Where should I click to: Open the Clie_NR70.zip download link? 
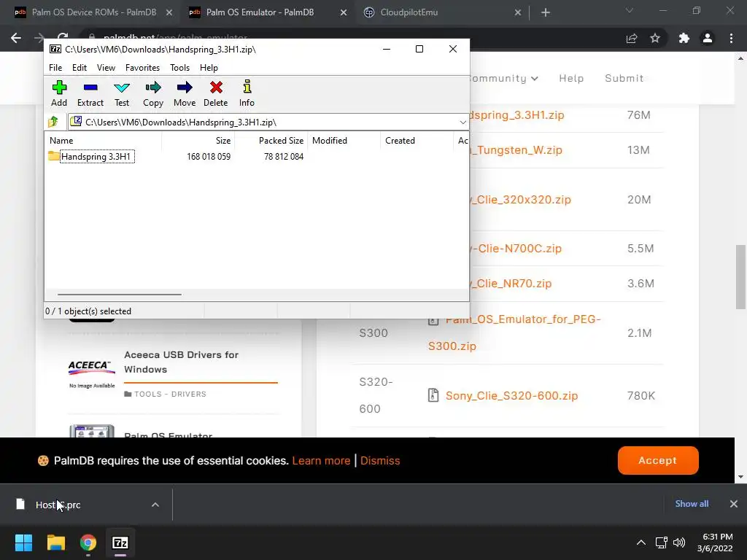point(511,284)
